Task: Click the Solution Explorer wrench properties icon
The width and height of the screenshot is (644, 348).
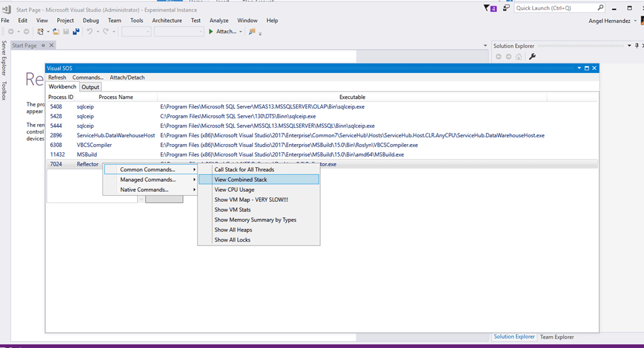Action: pyautogui.click(x=532, y=57)
